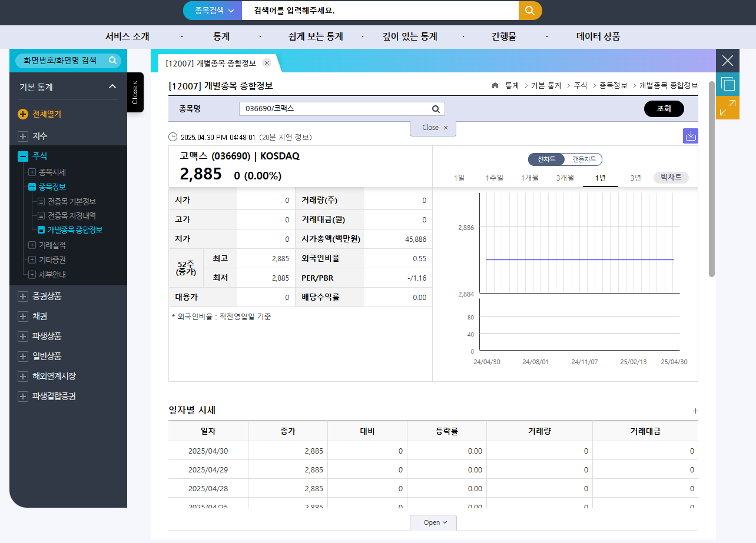The height and width of the screenshot is (543, 756).
Task: Select the 1년 chart period
Action: pos(601,178)
